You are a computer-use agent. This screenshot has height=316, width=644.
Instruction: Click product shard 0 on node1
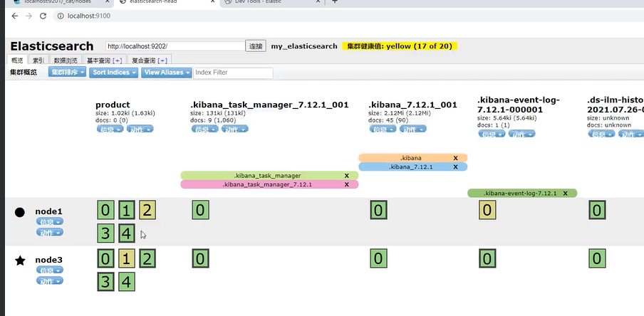(105, 210)
